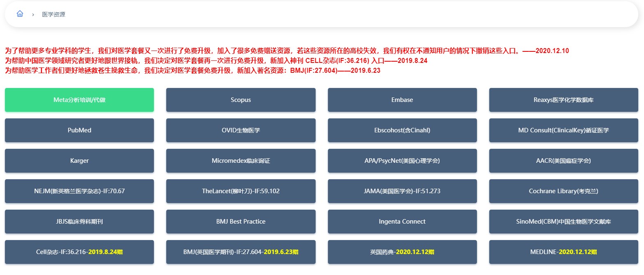This screenshot has height=275, width=644.
Task: Open 英国药典 resource button
Action: 402,252
